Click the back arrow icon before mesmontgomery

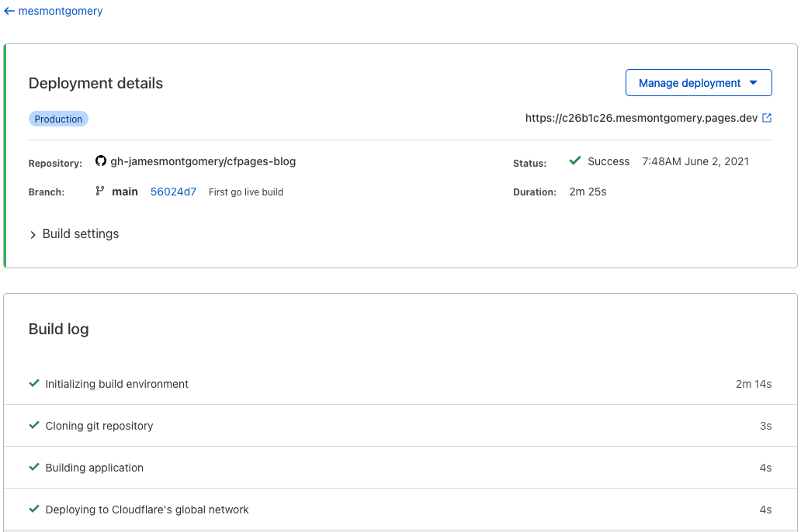(x=9, y=11)
